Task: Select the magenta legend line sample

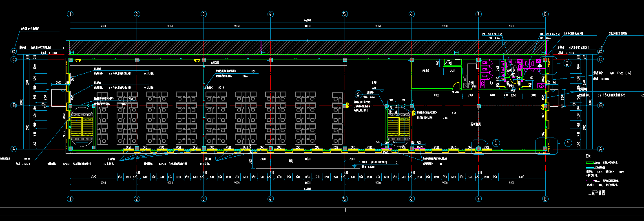Action: 590,180
